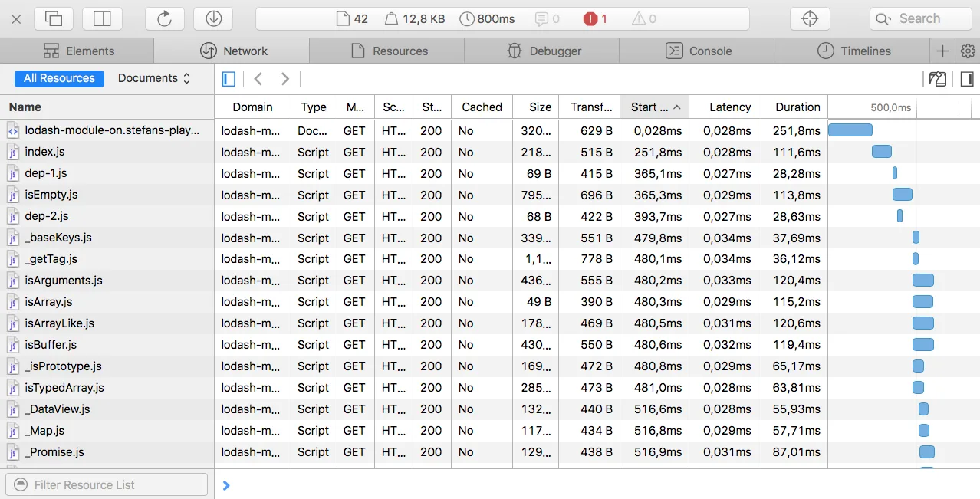Start element selection with crosshair icon
Image resolution: width=980 pixels, height=499 pixels.
tap(810, 18)
